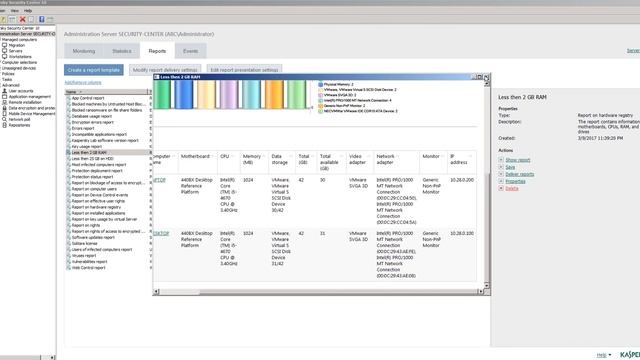
Task: Click the red Delete action icon
Action: 501,188
